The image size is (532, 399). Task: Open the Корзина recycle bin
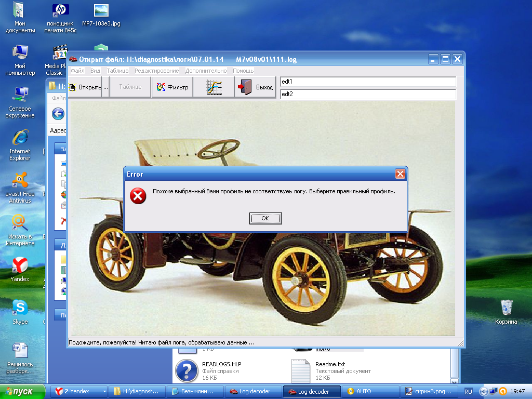click(x=506, y=312)
